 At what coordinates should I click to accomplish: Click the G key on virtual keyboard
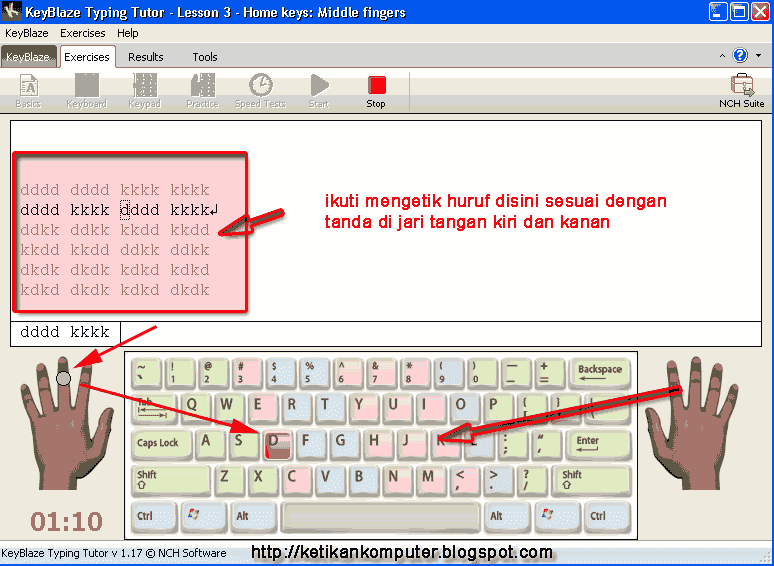click(x=344, y=443)
